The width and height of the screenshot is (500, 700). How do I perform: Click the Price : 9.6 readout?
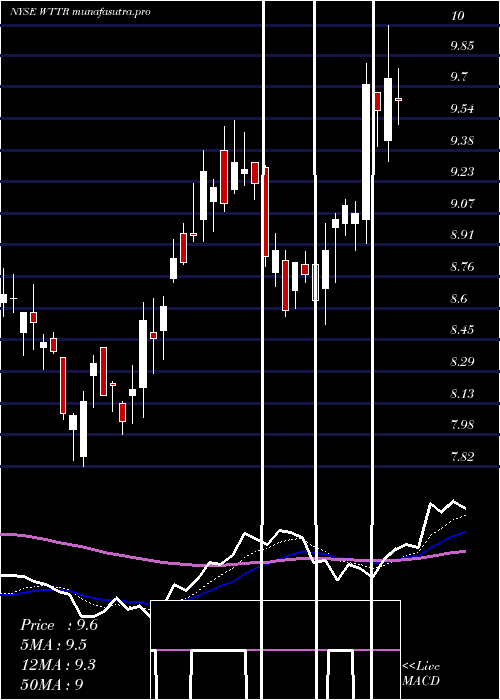59,625
